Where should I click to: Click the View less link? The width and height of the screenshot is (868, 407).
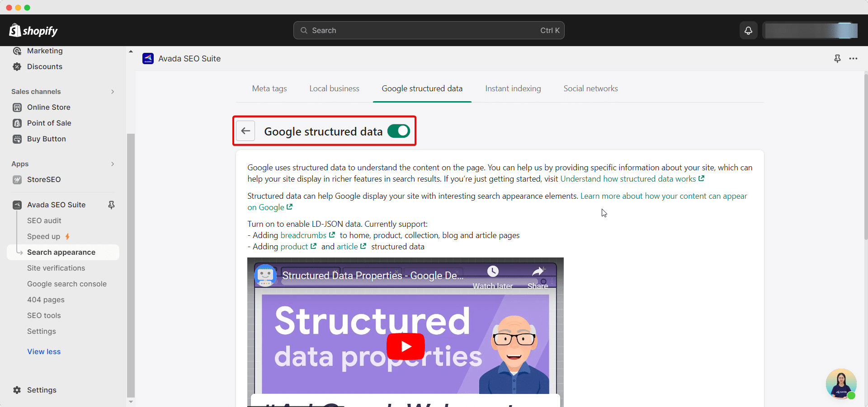(44, 351)
